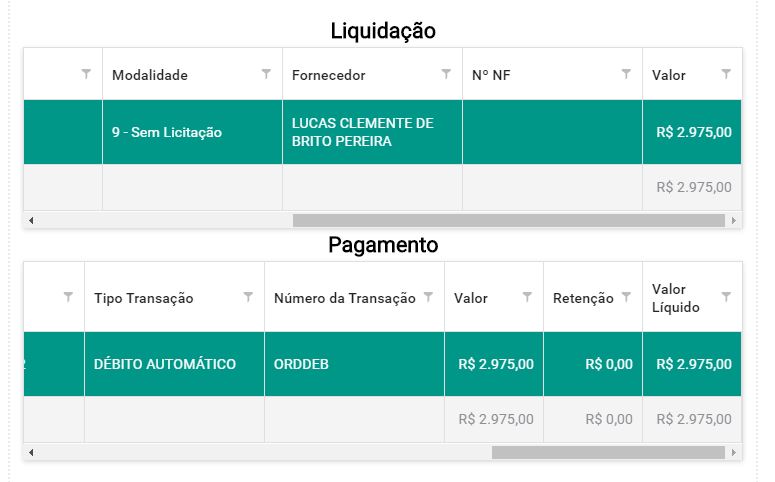775x482 pixels.
Task: Click left arrow of Liquidação scrollbar
Action: click(31, 220)
